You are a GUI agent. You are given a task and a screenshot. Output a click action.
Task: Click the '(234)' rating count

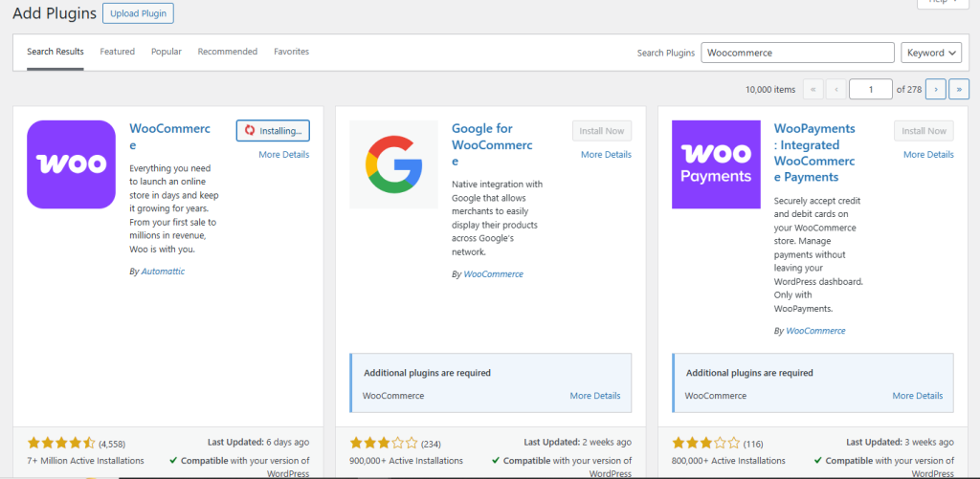pos(432,445)
